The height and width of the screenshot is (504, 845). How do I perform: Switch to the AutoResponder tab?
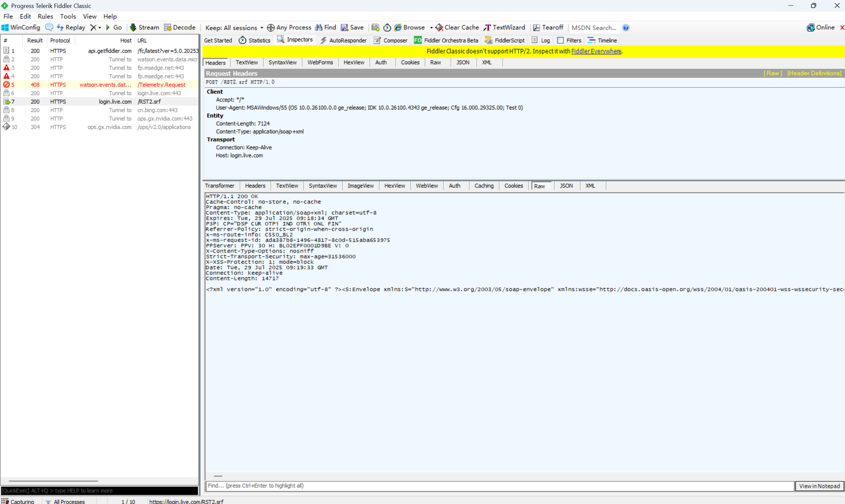(343, 40)
